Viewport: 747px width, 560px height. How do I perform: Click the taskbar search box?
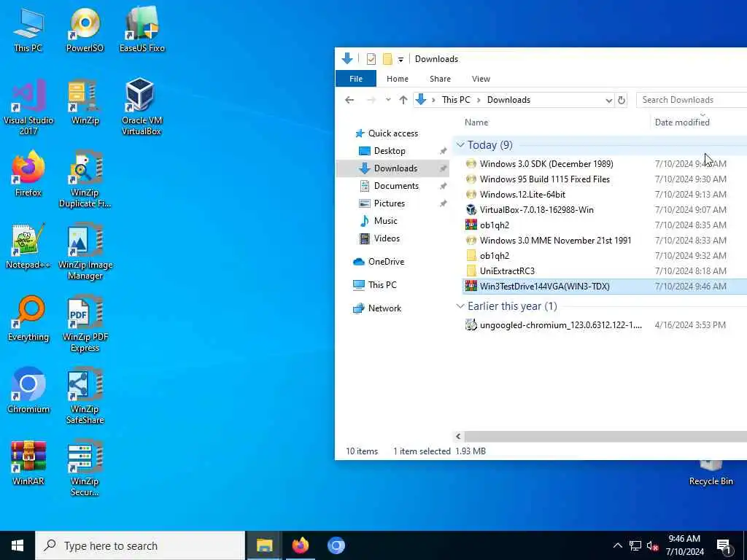140,545
